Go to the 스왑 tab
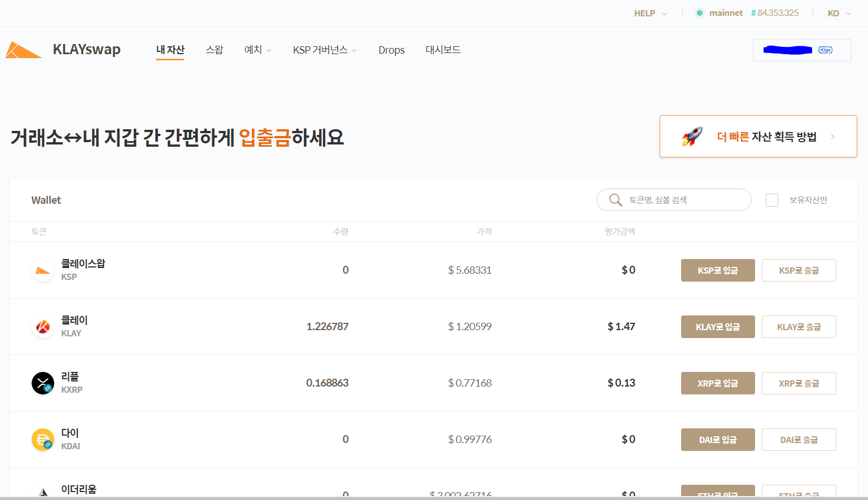868x500 pixels. (x=215, y=50)
